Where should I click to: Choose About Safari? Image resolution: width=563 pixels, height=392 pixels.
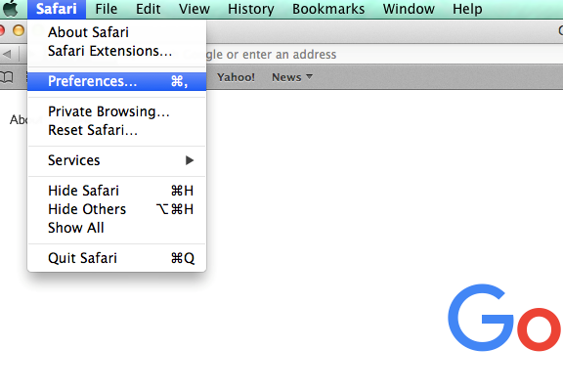116,32
